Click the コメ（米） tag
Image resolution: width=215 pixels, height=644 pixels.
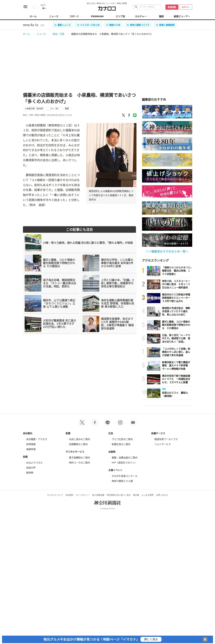pyautogui.click(x=55, y=109)
